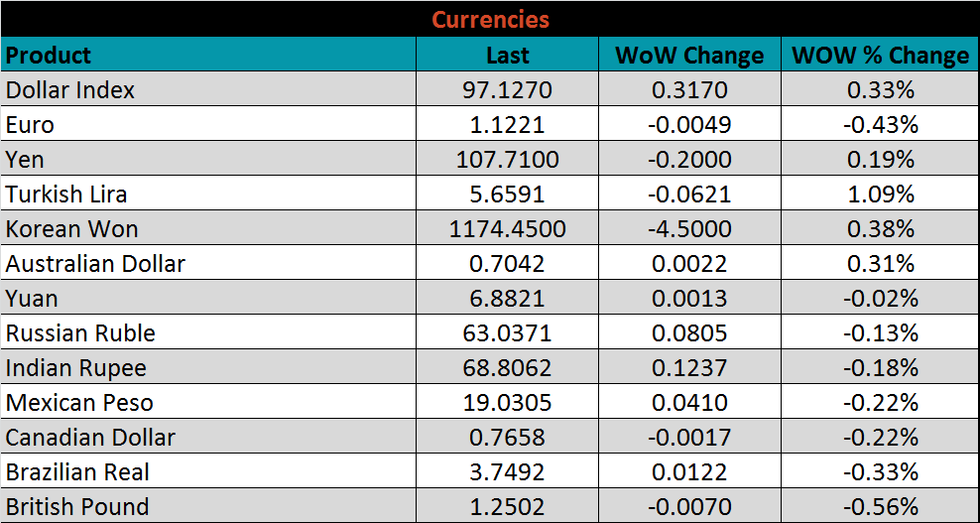Select Korean Won last value 1174.4500
Image resolution: width=980 pixels, height=523 pixels.
(507, 229)
